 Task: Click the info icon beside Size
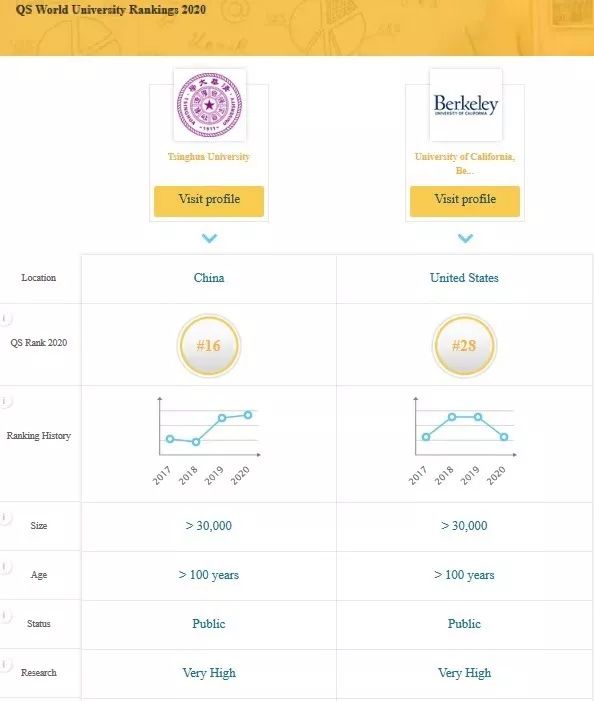pos(4,518)
